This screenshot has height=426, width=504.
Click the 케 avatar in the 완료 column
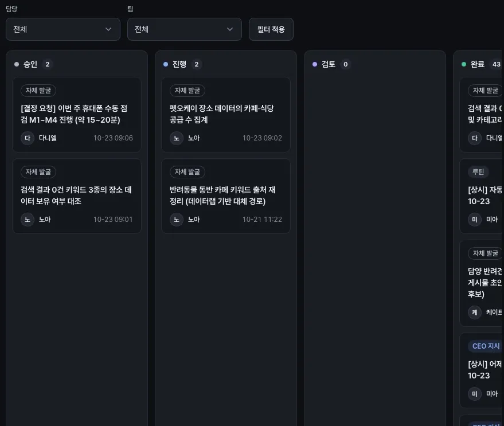[x=475, y=312]
